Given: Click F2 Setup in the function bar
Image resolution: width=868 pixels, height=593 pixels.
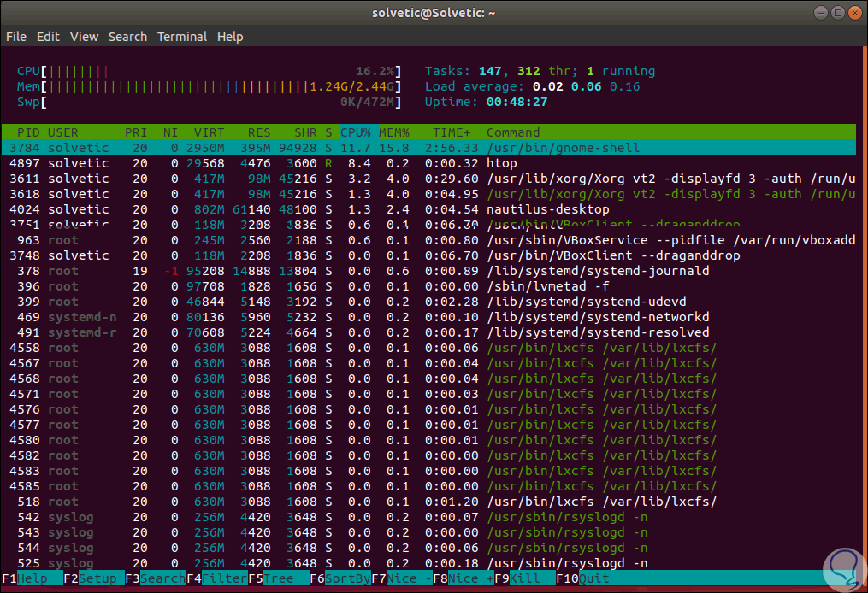Looking at the screenshot, I should tap(93, 578).
